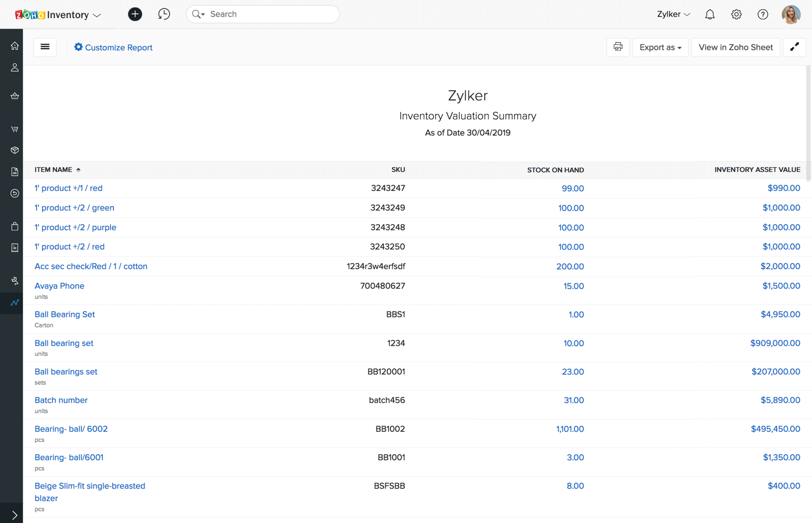Open Acc sec check/Red / 1 / cotton

(91, 266)
